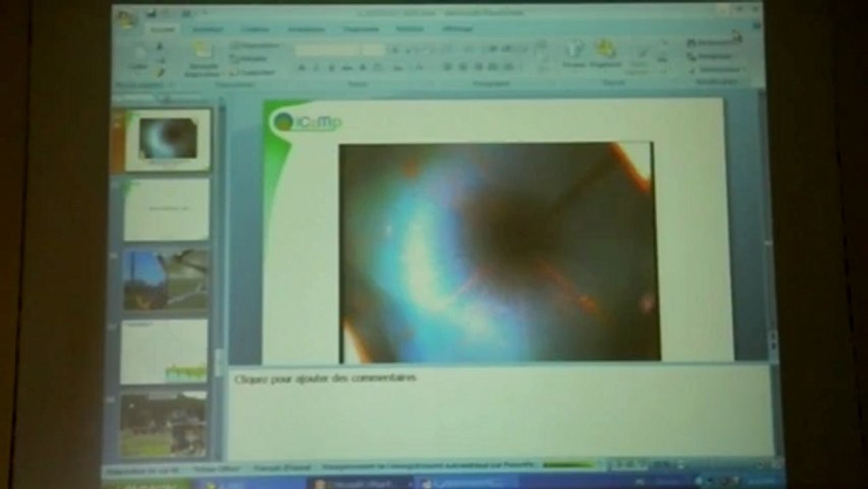Open the Diaporama ribbon tab
868x489 pixels.
coord(360,29)
